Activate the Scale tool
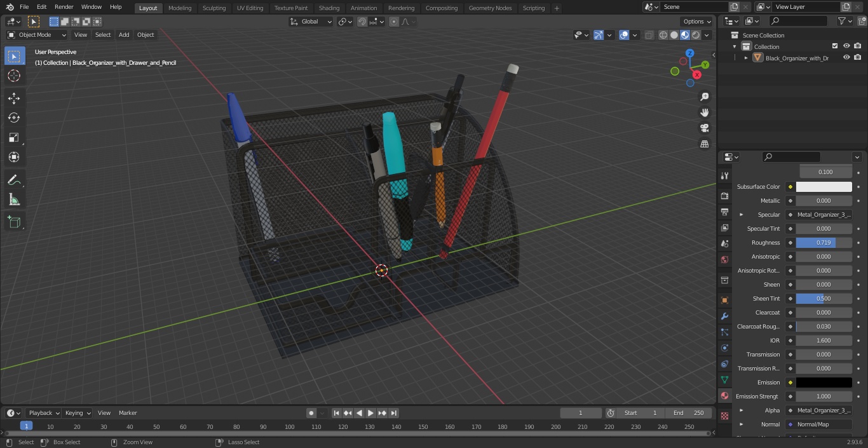The width and height of the screenshot is (868, 448). (14, 137)
